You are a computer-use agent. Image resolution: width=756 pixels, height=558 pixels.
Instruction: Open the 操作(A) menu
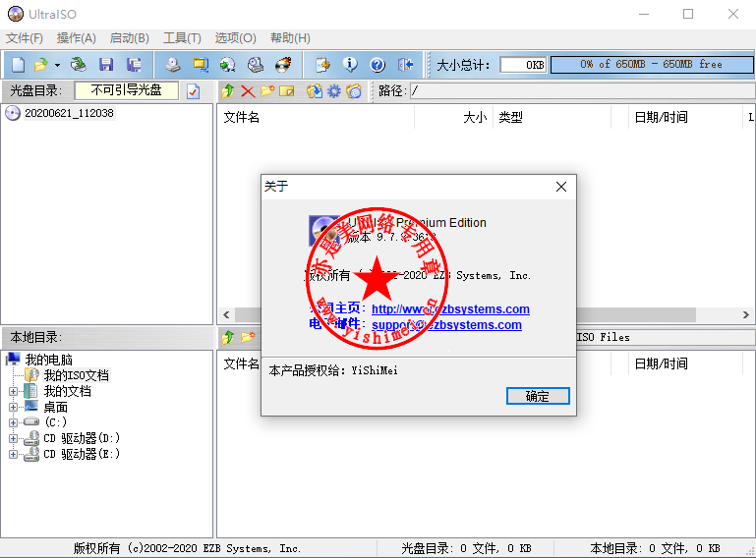coord(76,38)
